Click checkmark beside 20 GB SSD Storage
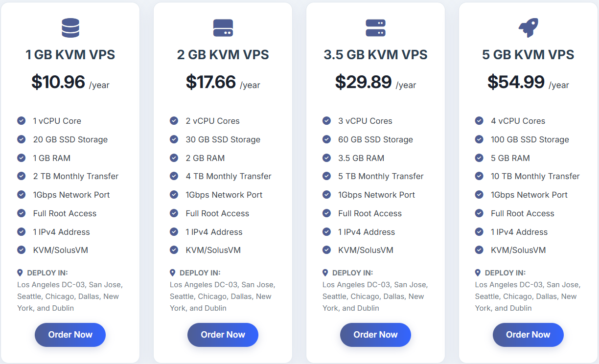Screen dimensions: 599x364 click(x=22, y=139)
